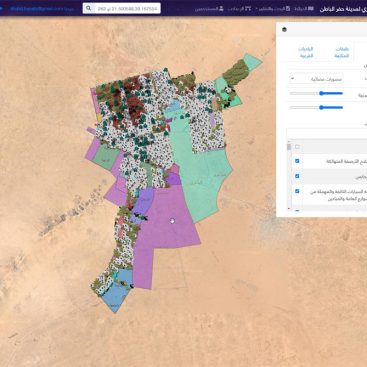Viewport: 367px width, 367px height.
Task: Click the round dark icon in panel header
Action: click(x=284, y=29)
